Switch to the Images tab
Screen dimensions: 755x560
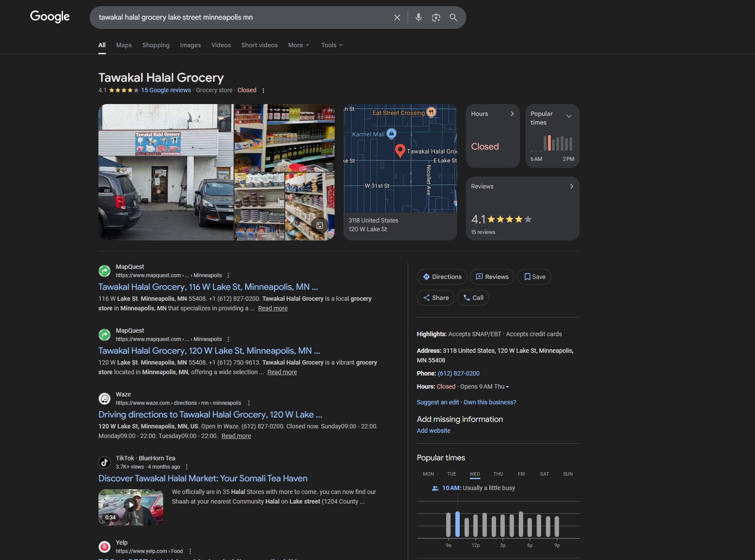coord(190,45)
